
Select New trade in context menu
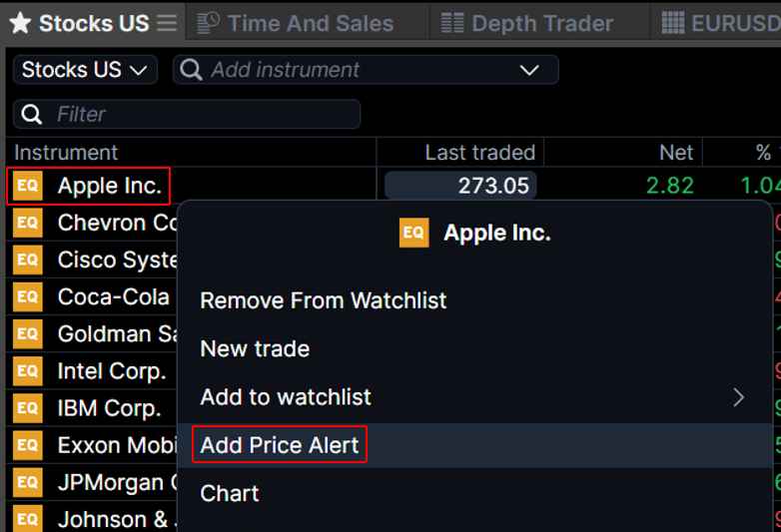coord(255,349)
